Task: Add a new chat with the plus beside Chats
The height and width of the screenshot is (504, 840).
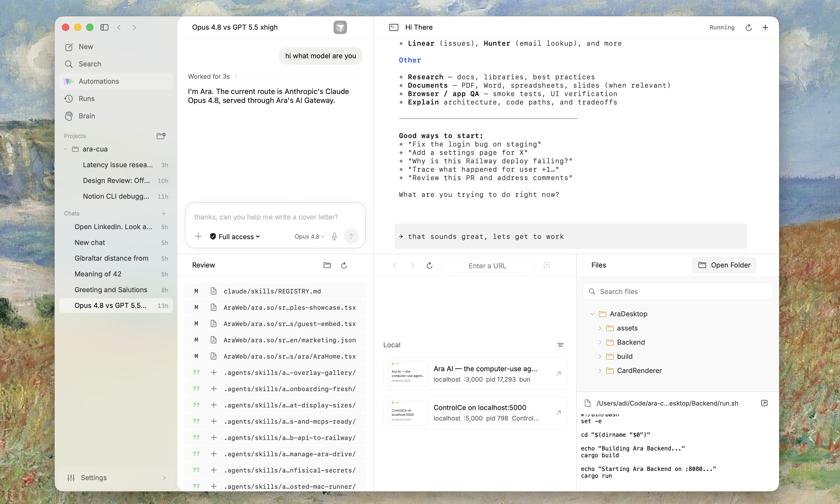Action: tap(164, 213)
